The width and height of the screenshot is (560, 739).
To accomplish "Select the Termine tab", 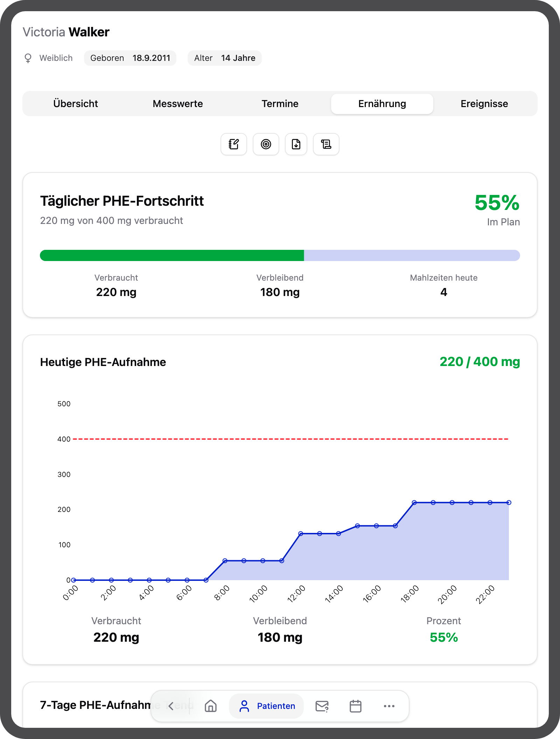I will 280,104.
